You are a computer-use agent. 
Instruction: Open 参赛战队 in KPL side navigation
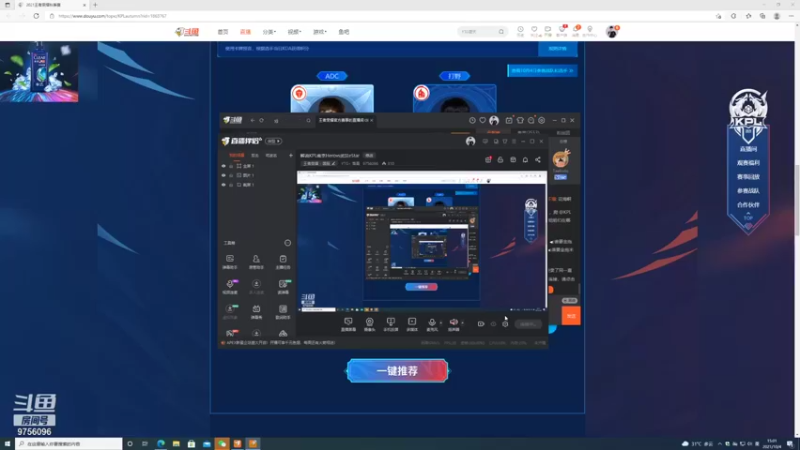(748, 191)
